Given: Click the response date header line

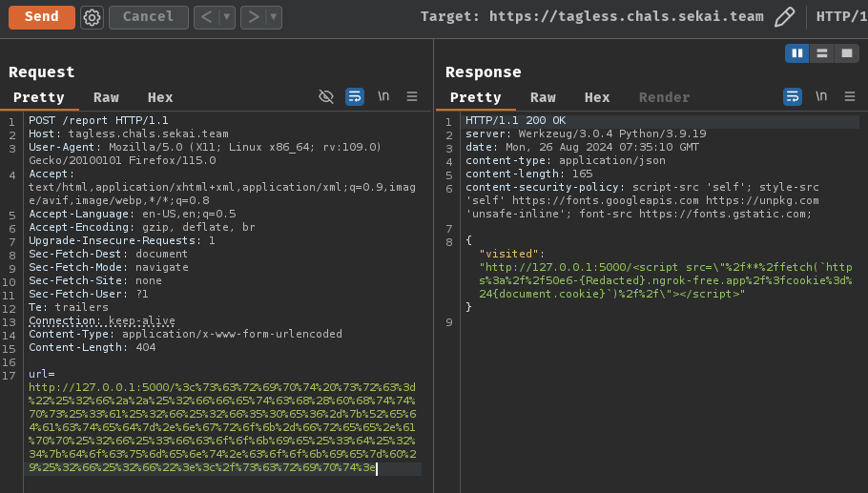Looking at the screenshot, I should (583, 147).
